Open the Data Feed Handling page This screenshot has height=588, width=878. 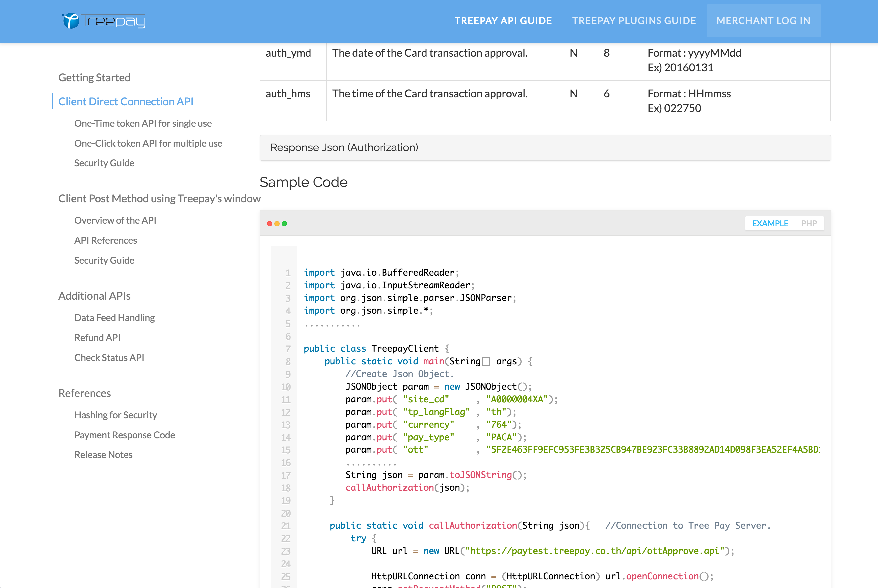(x=114, y=317)
